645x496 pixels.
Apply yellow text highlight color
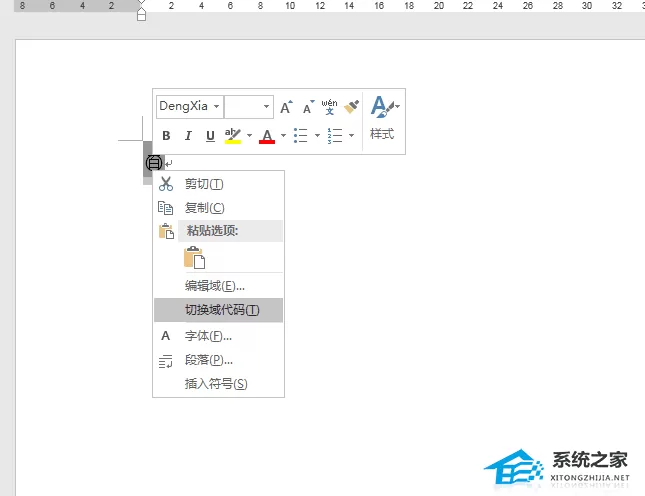pyautogui.click(x=232, y=135)
